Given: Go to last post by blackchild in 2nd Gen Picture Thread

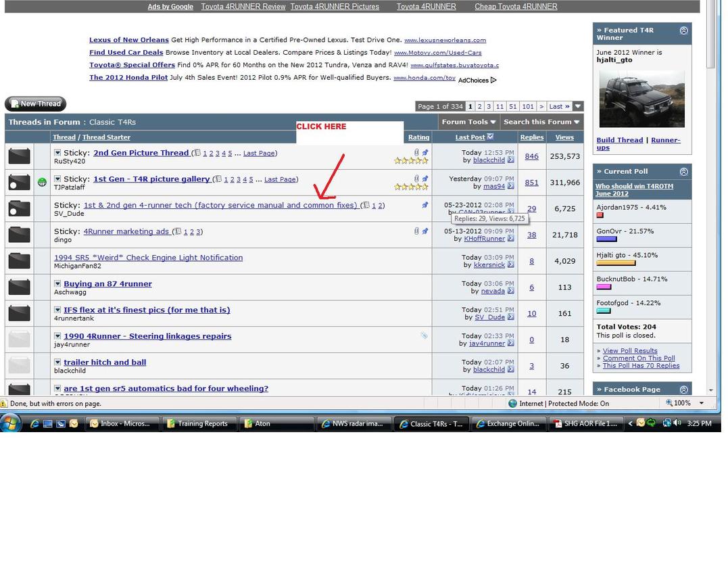Looking at the screenshot, I should click(511, 160).
